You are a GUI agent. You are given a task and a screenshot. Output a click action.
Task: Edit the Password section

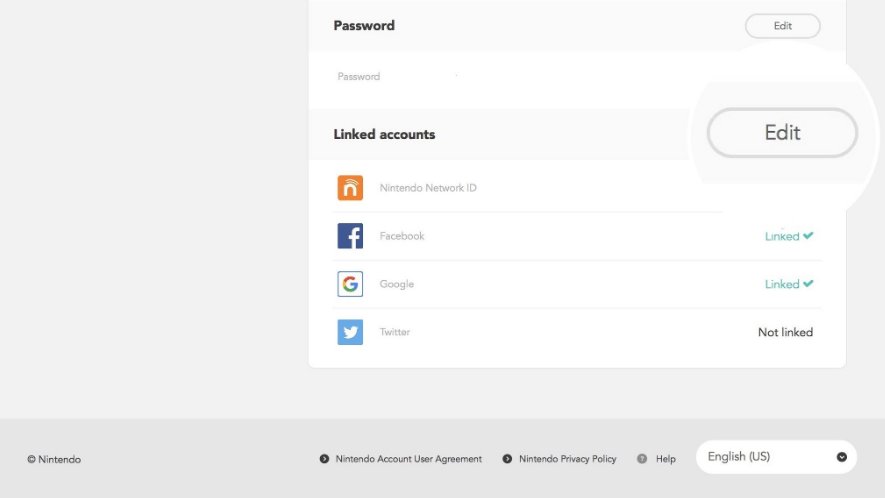click(782, 26)
